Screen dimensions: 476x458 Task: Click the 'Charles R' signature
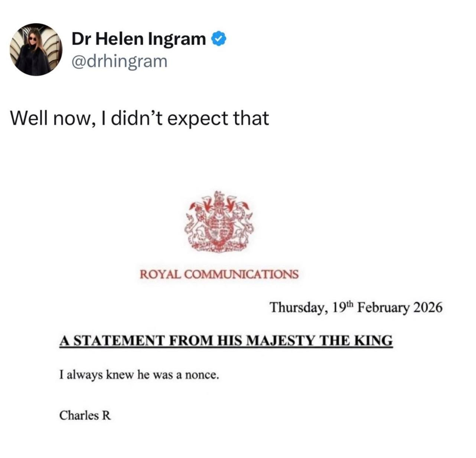(85, 415)
